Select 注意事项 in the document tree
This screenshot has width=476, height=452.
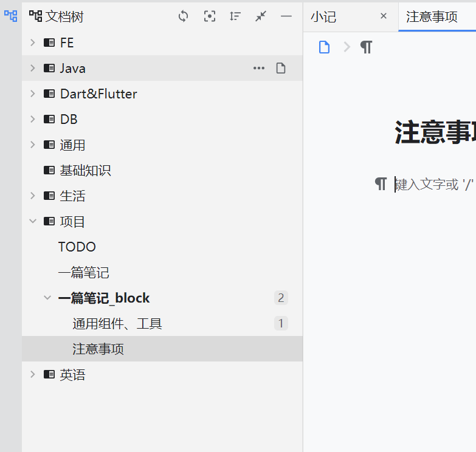tap(162, 349)
